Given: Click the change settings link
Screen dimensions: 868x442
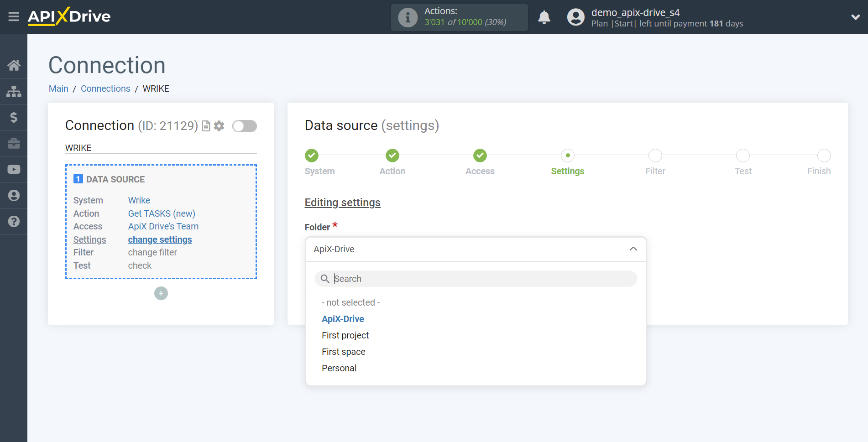Looking at the screenshot, I should (x=160, y=239).
